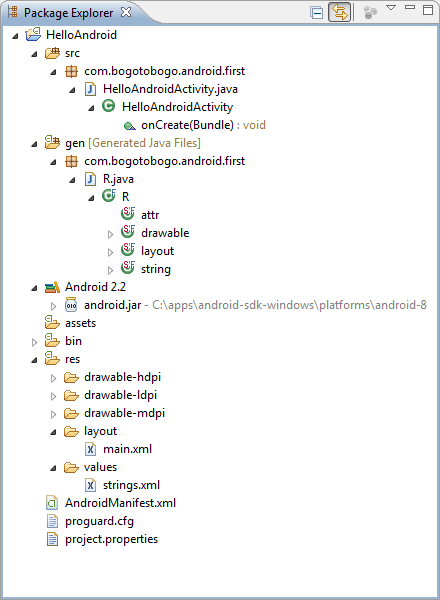The image size is (440, 600).
Task: Select the Package Explorer tab
Action: [68, 13]
